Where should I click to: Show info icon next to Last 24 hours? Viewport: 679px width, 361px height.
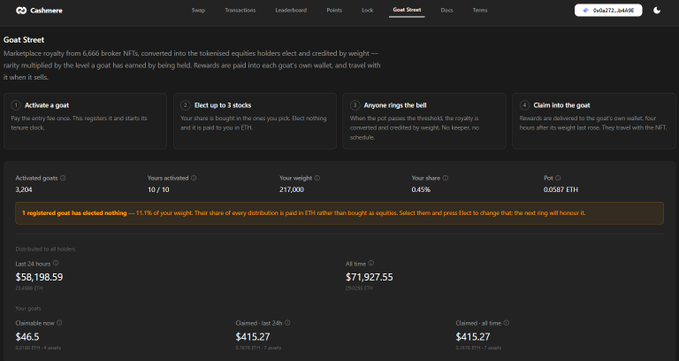click(56, 263)
